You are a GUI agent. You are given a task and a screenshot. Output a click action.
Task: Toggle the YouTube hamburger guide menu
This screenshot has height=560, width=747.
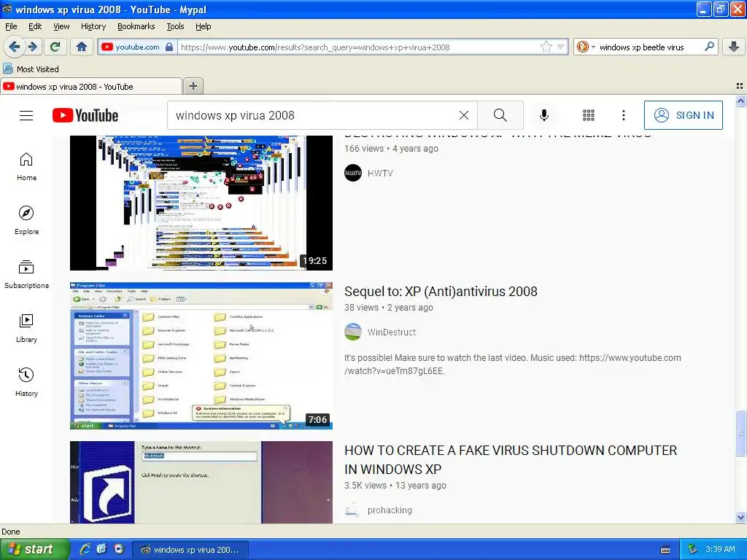(26, 115)
